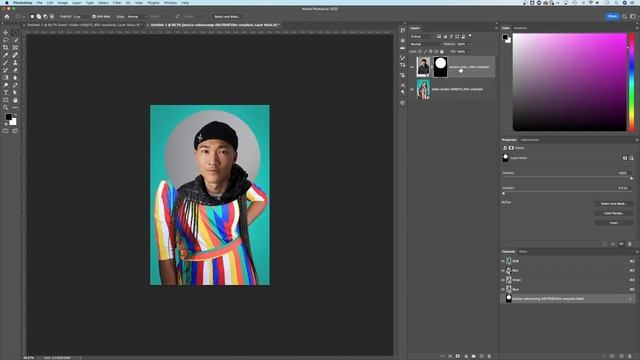Toggle lock transparent pixels in Layers
The image size is (640, 360).
420,51
